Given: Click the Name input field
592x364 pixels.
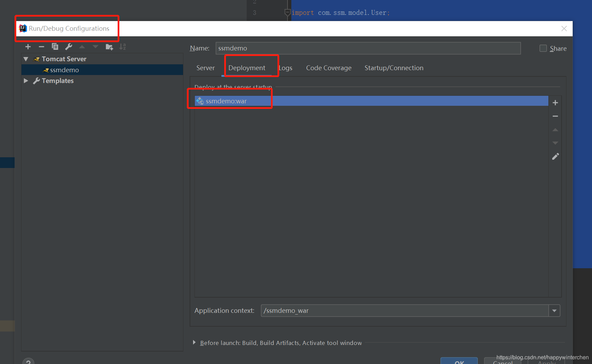Looking at the screenshot, I should click(x=368, y=48).
